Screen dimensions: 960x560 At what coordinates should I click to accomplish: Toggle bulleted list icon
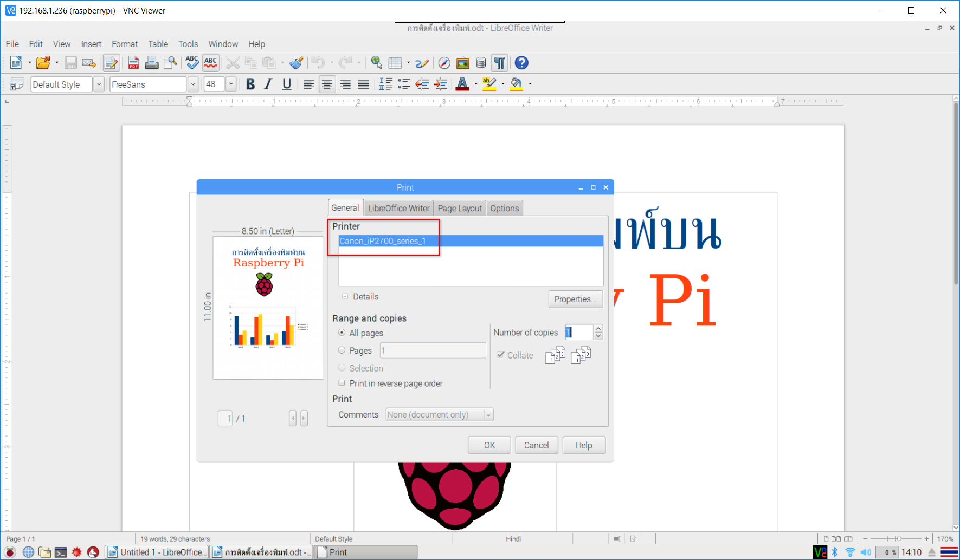coord(404,84)
